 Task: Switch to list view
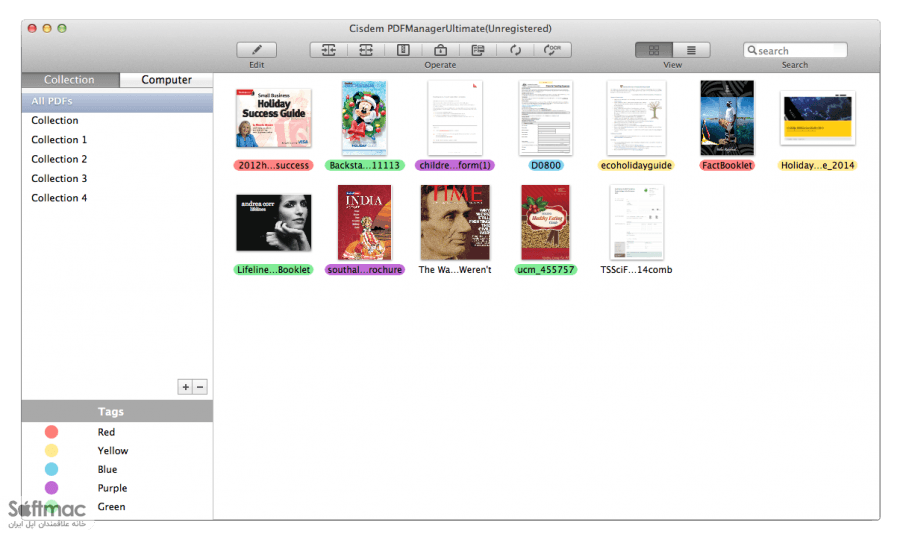(691, 50)
